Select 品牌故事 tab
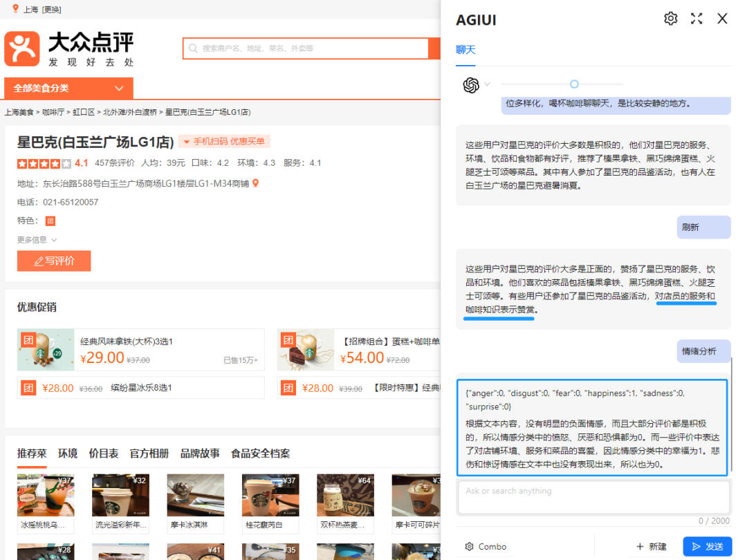Image resolution: width=747 pixels, height=560 pixels. tap(200, 454)
